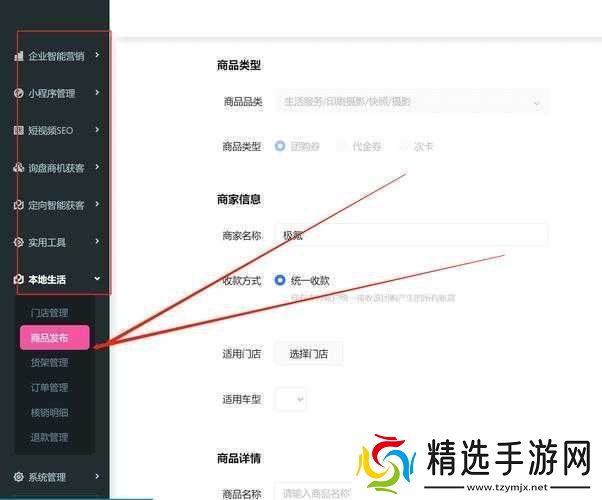This screenshot has width=602, height=500.
Task: Open the 适用车型 dropdown
Action: pos(290,399)
